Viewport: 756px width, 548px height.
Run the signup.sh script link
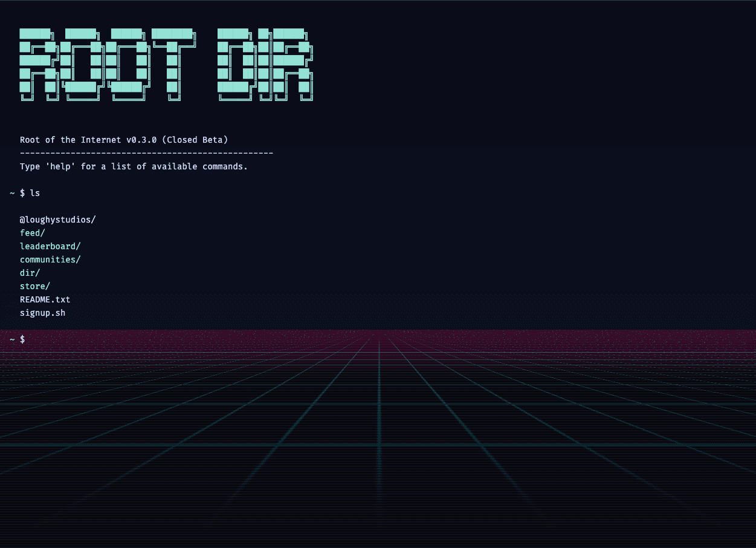42,313
